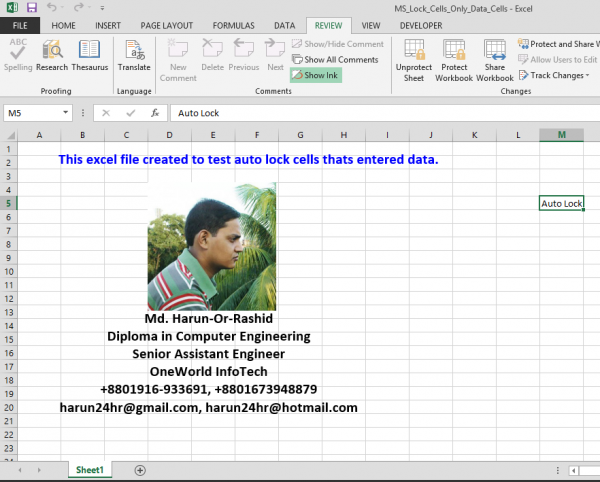
Task: Add a new sheet with plus icon
Action: 140,470
